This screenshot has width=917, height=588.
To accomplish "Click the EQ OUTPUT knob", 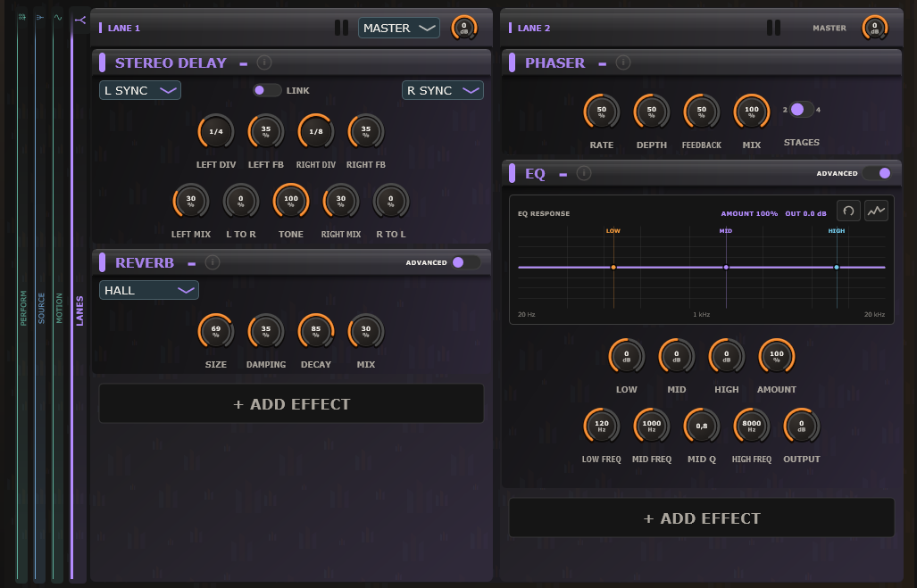I will point(802,427).
